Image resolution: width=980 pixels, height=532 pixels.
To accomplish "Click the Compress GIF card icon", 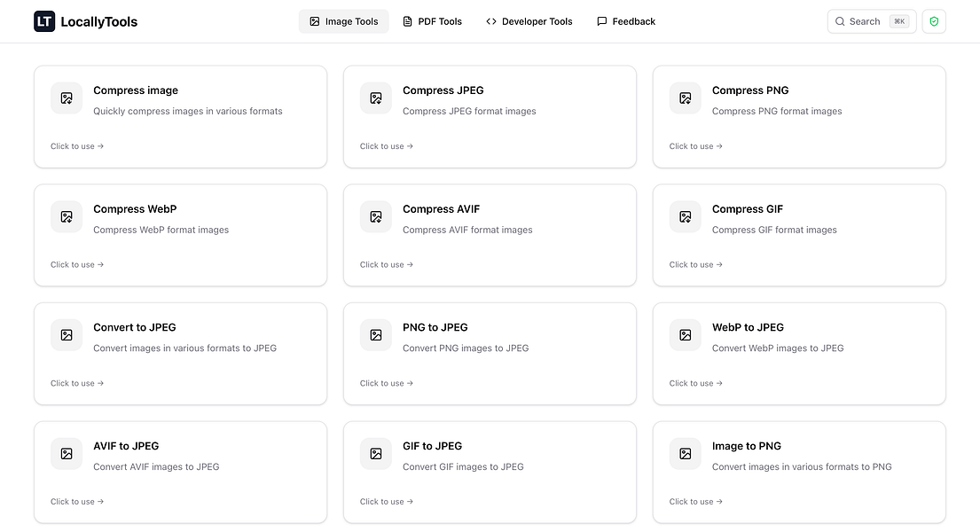I will 685,216.
